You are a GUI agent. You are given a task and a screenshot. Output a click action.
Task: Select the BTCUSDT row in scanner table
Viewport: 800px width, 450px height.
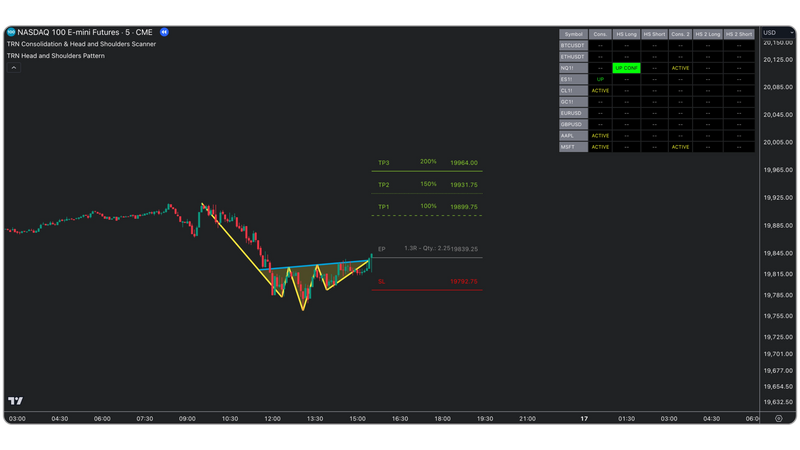[573, 45]
